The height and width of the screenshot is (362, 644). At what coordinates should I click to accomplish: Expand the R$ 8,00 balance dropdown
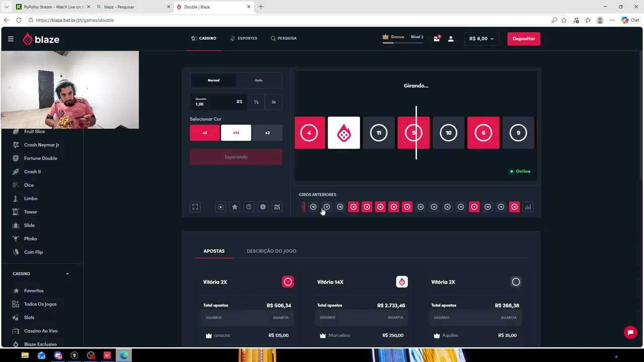481,39
